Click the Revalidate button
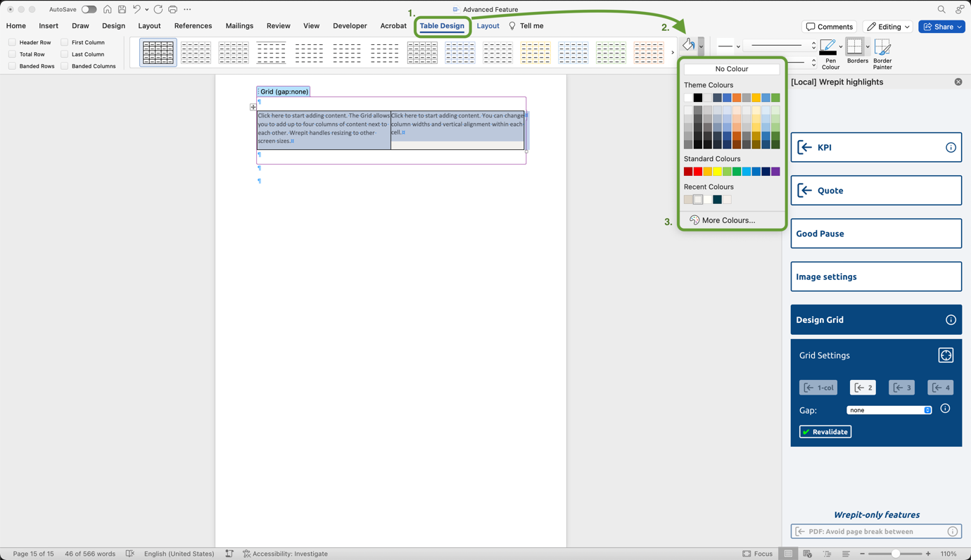 (x=825, y=432)
